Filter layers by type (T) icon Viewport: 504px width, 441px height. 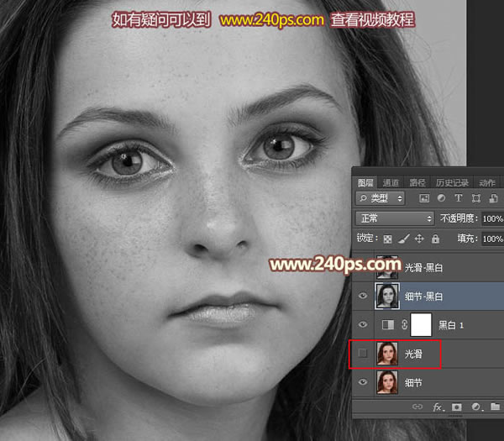pos(459,198)
